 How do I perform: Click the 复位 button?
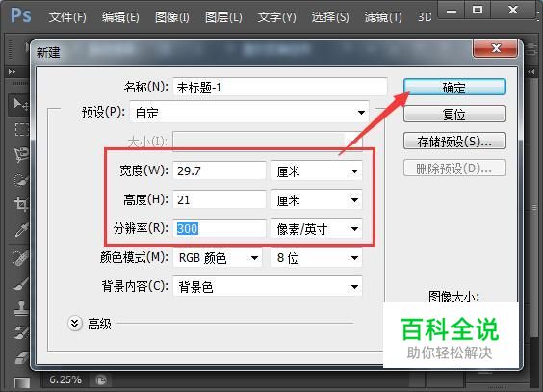[x=454, y=114]
